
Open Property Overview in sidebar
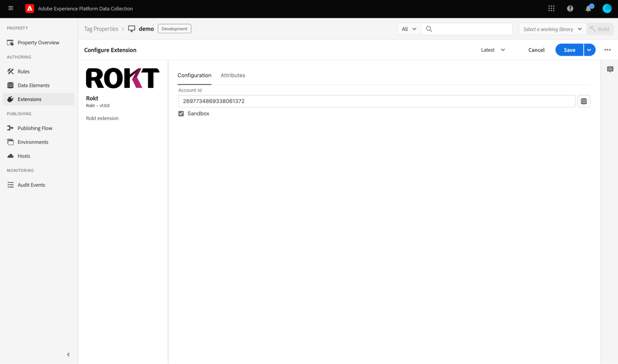tap(38, 43)
